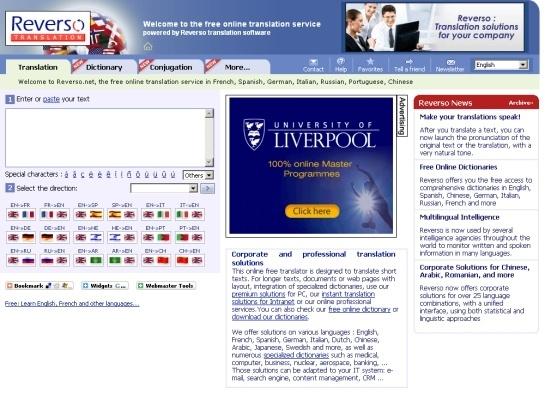This screenshot has width=545, height=410.
Task: Insert the ç special character
Action: tap(82, 174)
